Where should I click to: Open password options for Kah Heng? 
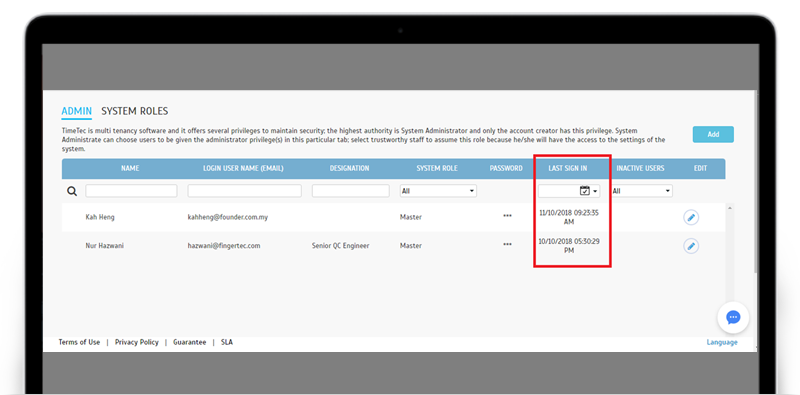click(x=507, y=216)
